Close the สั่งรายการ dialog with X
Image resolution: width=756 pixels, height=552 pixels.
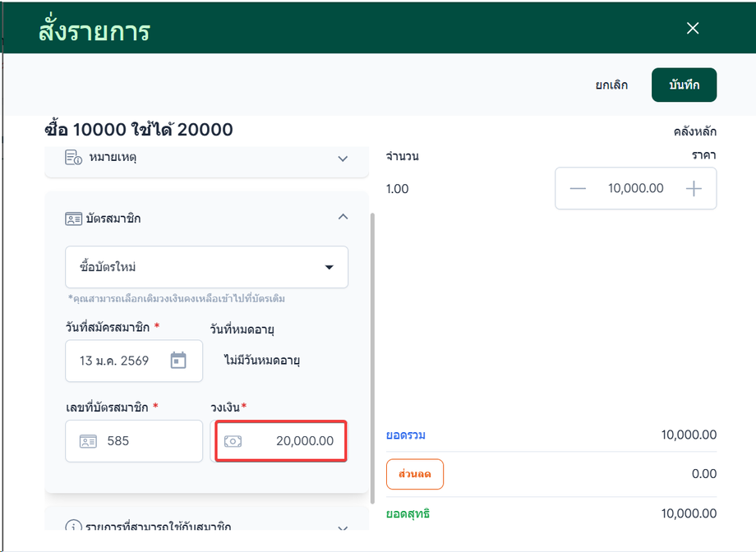(693, 28)
